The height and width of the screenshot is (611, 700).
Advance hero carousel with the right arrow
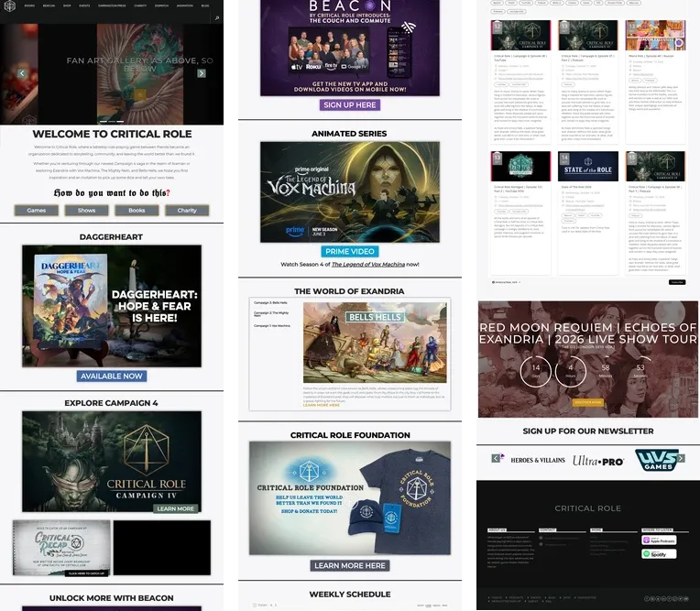point(202,73)
